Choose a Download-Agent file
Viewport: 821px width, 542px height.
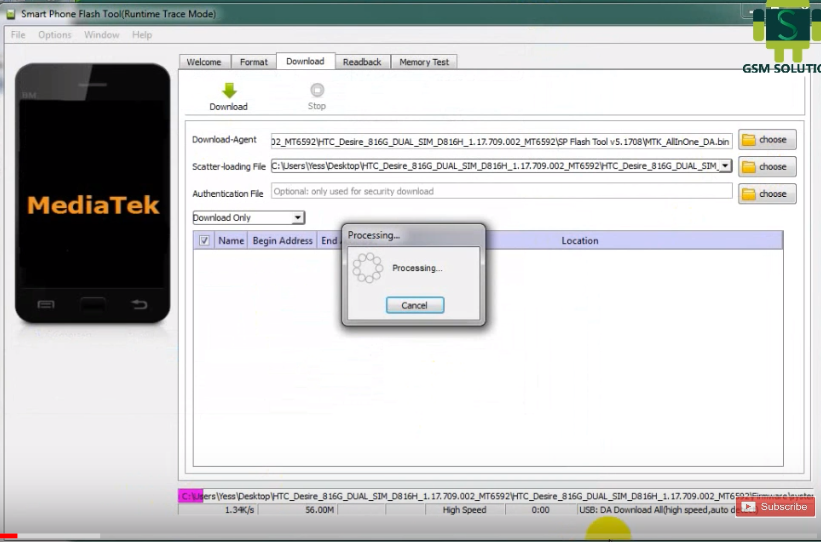[x=767, y=140]
